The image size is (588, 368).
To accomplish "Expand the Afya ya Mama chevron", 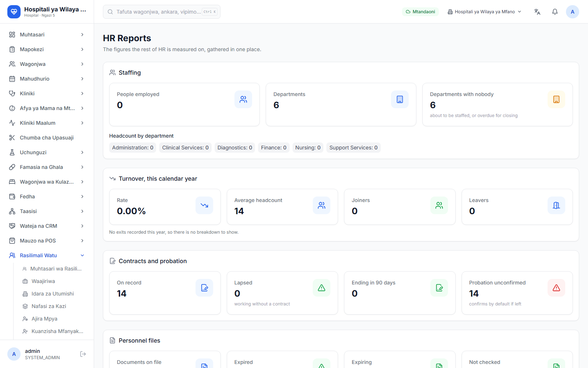I will [82, 108].
